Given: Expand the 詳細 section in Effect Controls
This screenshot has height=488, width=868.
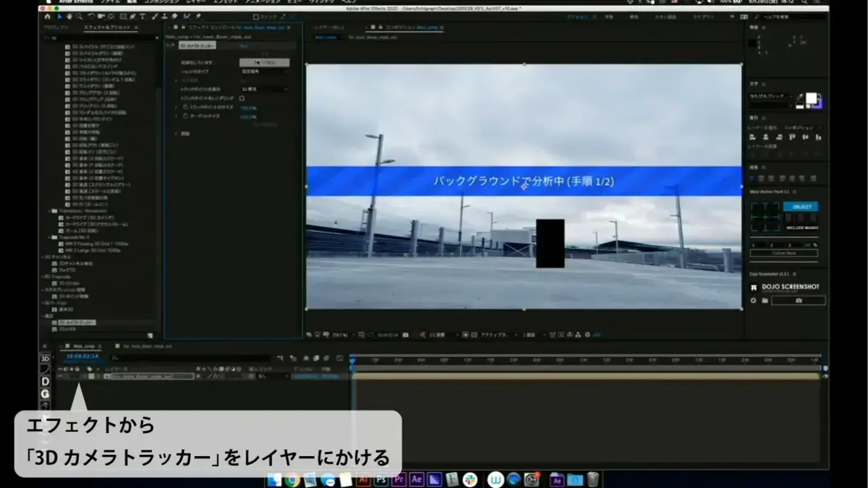Looking at the screenshot, I should click(176, 134).
